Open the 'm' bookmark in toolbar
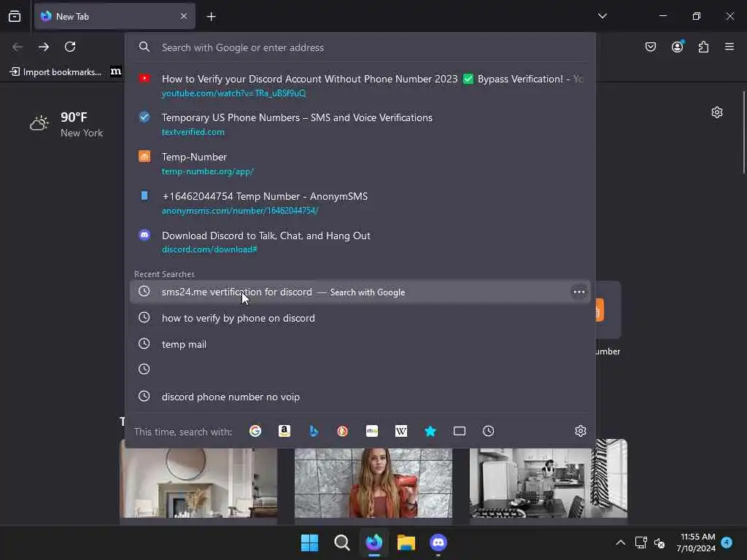Screen dimensions: 747x560 116,71
